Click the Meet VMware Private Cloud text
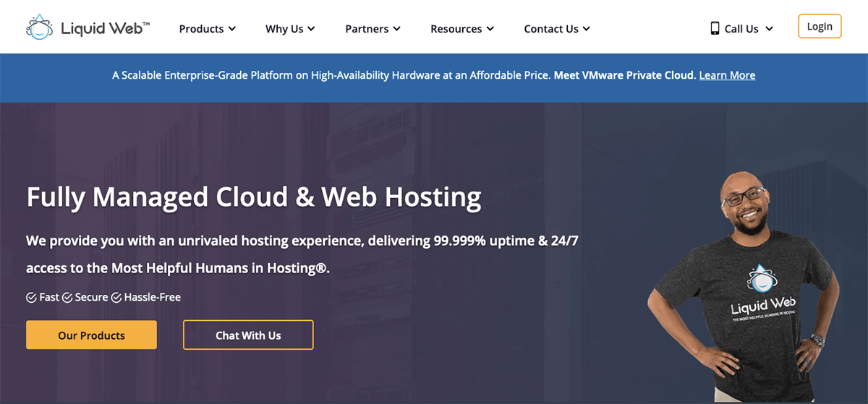This screenshot has width=868, height=404. pos(624,75)
